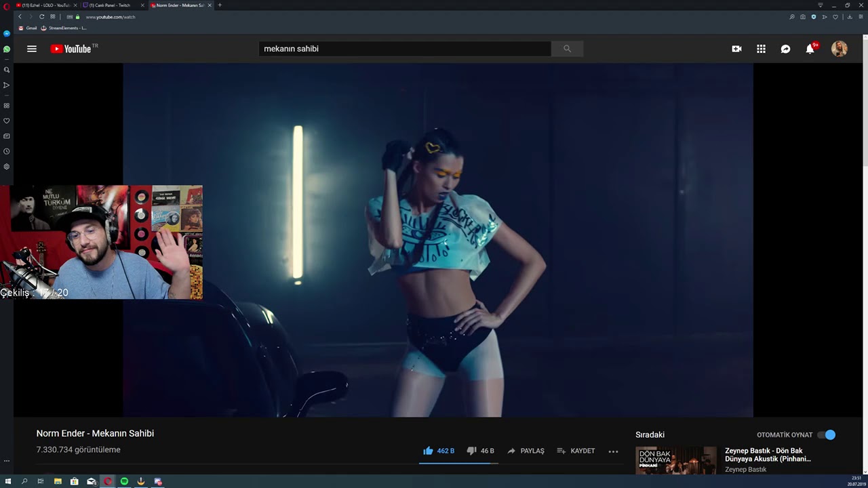Switch to the Ezhel - LOLO YouTube tab

pos(46,5)
